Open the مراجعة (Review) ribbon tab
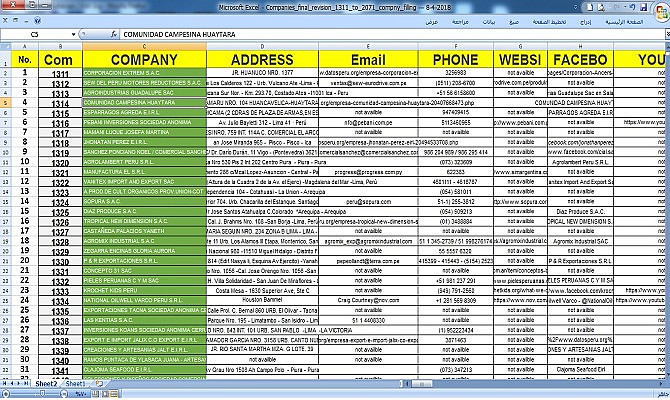The height and width of the screenshot is (400, 670). click(460, 21)
